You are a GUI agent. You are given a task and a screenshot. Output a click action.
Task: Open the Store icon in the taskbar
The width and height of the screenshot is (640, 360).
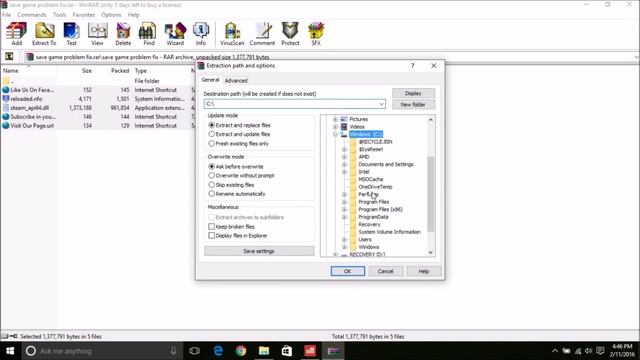coord(287,351)
